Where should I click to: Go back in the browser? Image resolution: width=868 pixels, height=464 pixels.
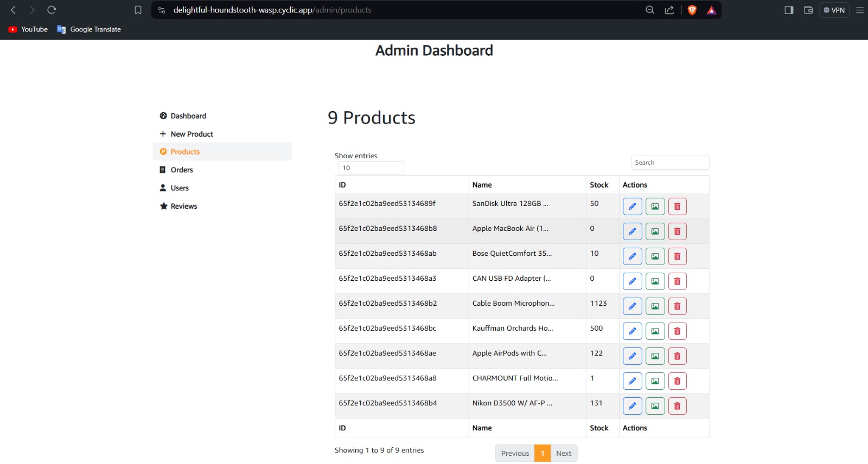tap(14, 10)
